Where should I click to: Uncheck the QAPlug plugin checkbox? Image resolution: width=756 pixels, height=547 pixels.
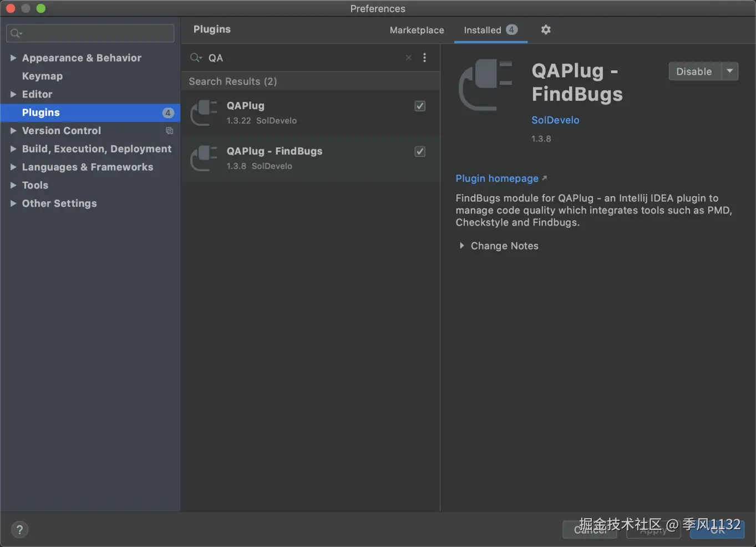tap(420, 106)
